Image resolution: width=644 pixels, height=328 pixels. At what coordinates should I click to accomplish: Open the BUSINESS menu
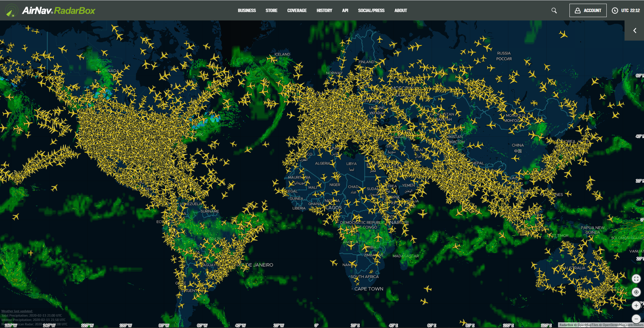(x=247, y=10)
